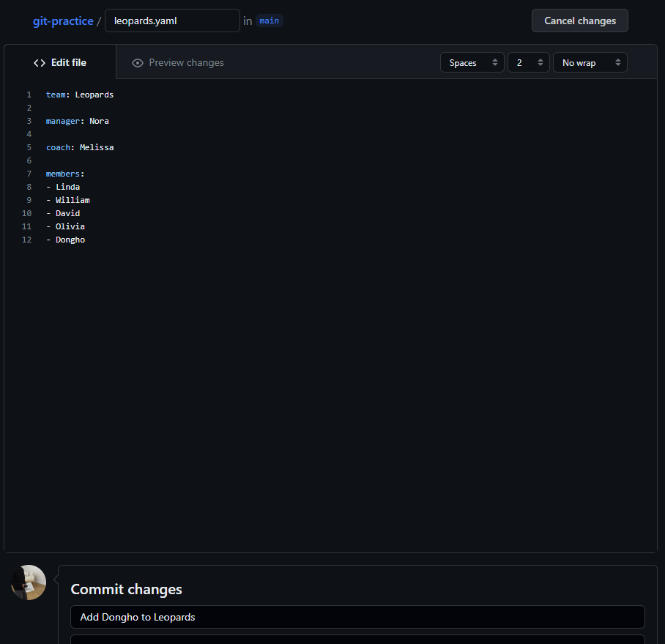Click the '- William' member line
665x644 pixels.
[x=68, y=200]
